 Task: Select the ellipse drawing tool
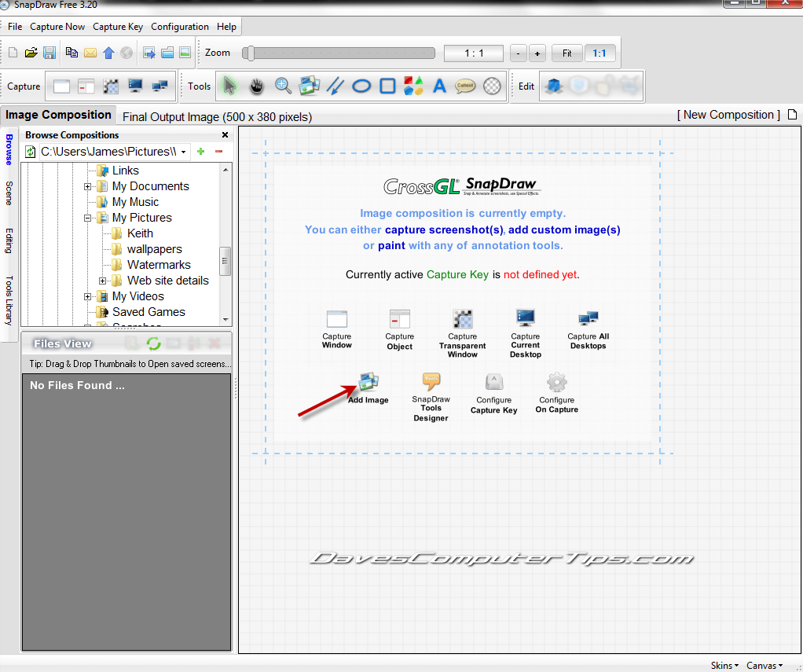click(361, 86)
